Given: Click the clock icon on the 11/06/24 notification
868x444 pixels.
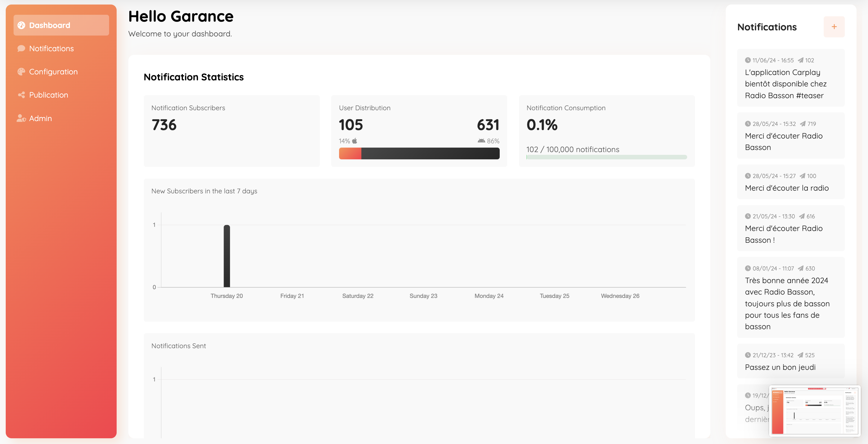Looking at the screenshot, I should coord(748,60).
